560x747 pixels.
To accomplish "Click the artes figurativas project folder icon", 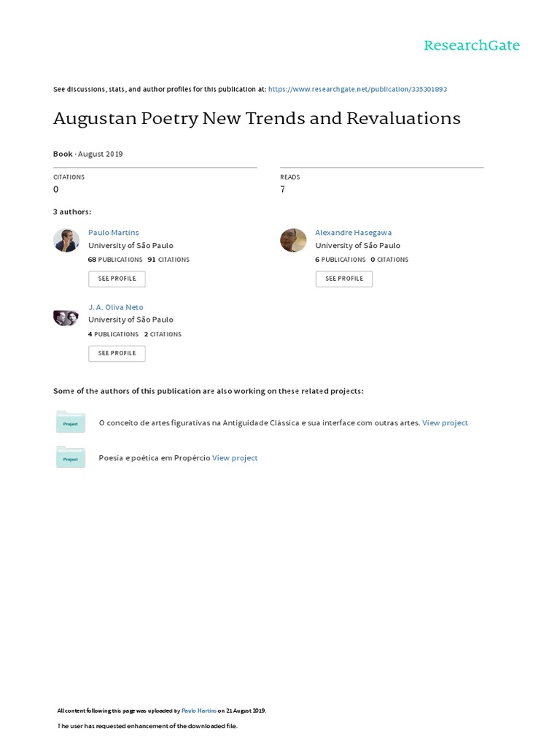I will pyautogui.click(x=71, y=422).
